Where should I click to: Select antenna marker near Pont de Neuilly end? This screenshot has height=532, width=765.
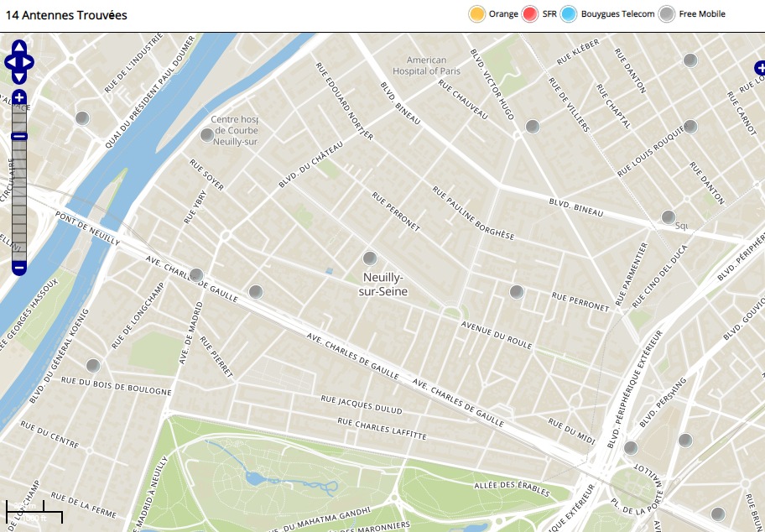tap(196, 274)
